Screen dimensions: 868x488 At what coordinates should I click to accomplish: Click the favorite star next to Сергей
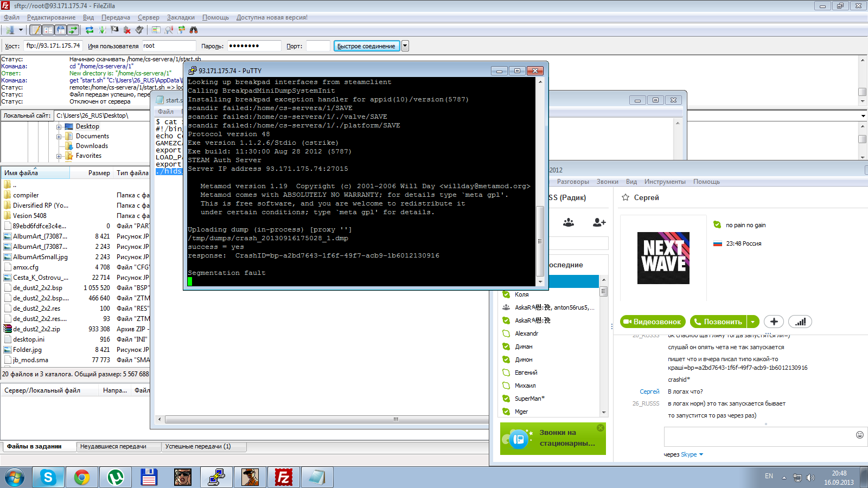click(626, 197)
